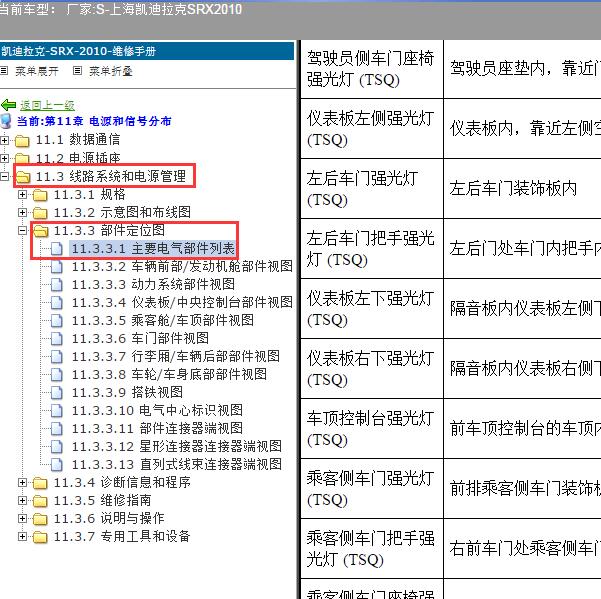Click table cell 车顶控制台强光灯 (TSQ)
Image resolution: width=601 pixels, height=599 pixels.
point(372,428)
